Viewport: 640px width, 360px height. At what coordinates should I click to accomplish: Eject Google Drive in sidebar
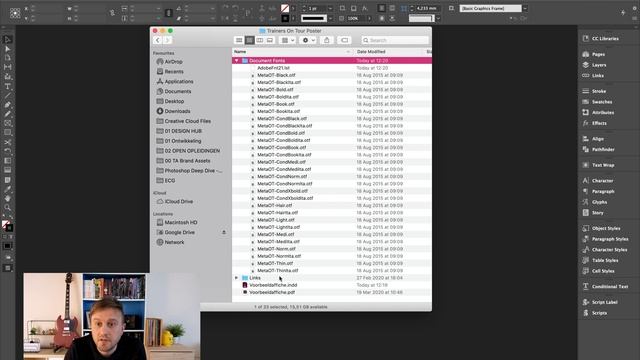pos(224,232)
